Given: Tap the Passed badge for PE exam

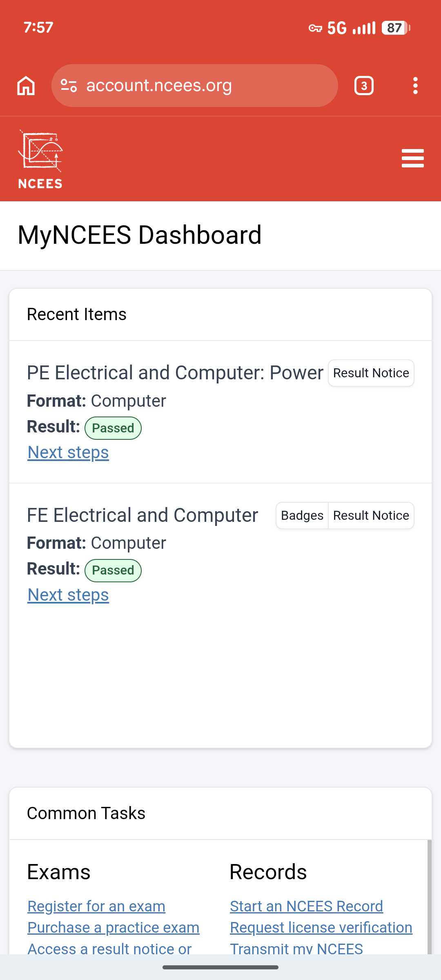Looking at the screenshot, I should [x=113, y=428].
